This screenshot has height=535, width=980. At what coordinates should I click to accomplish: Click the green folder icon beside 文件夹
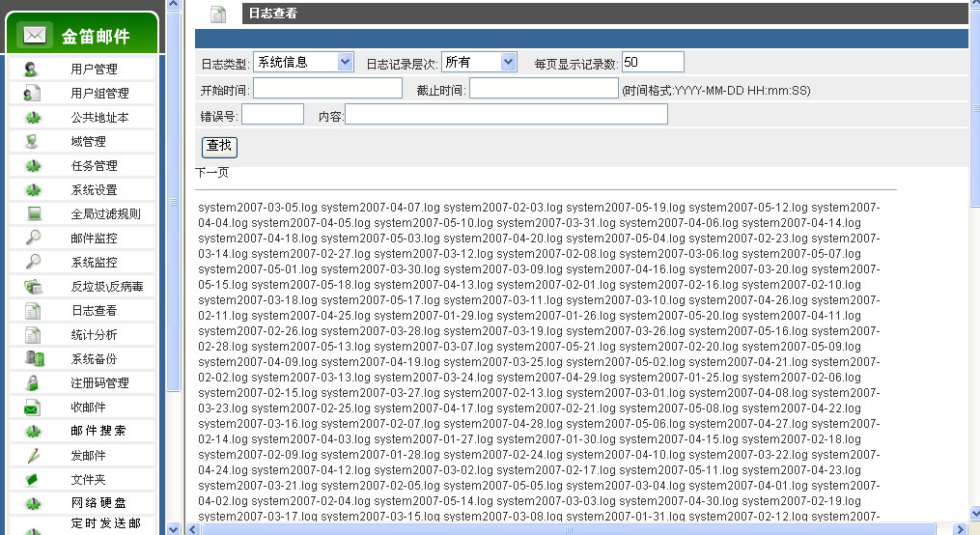pyautogui.click(x=33, y=479)
